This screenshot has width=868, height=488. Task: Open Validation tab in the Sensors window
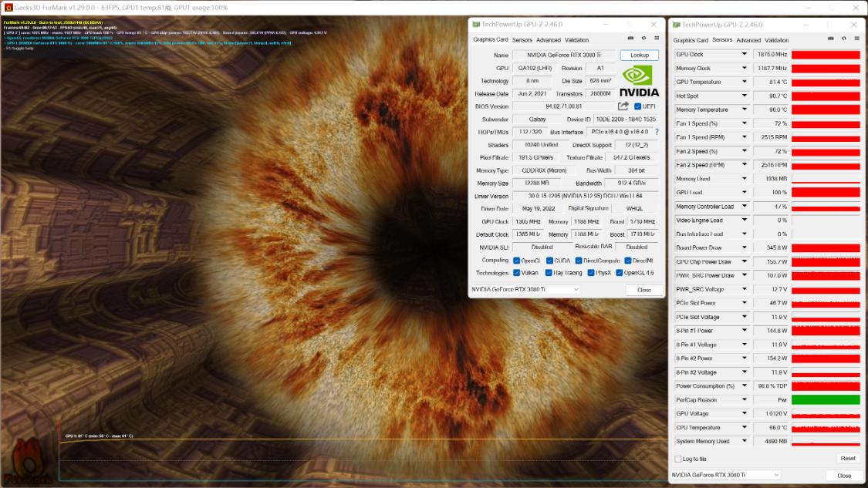[776, 40]
